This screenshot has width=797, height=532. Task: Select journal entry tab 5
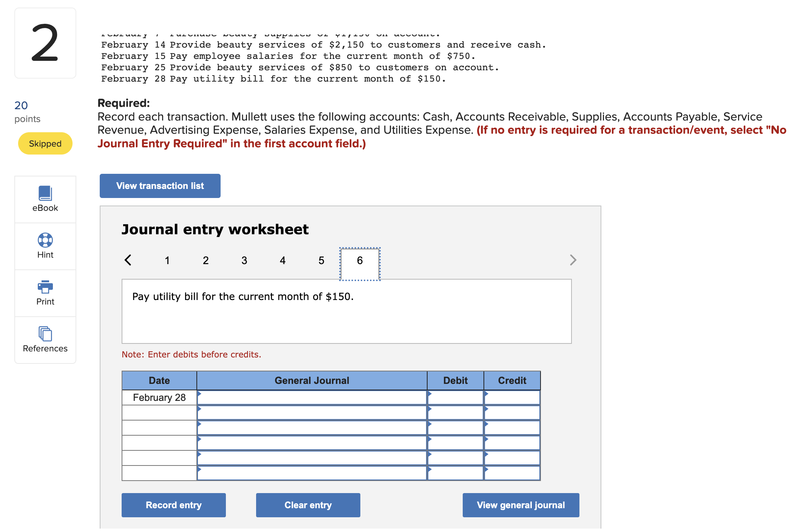(x=321, y=260)
